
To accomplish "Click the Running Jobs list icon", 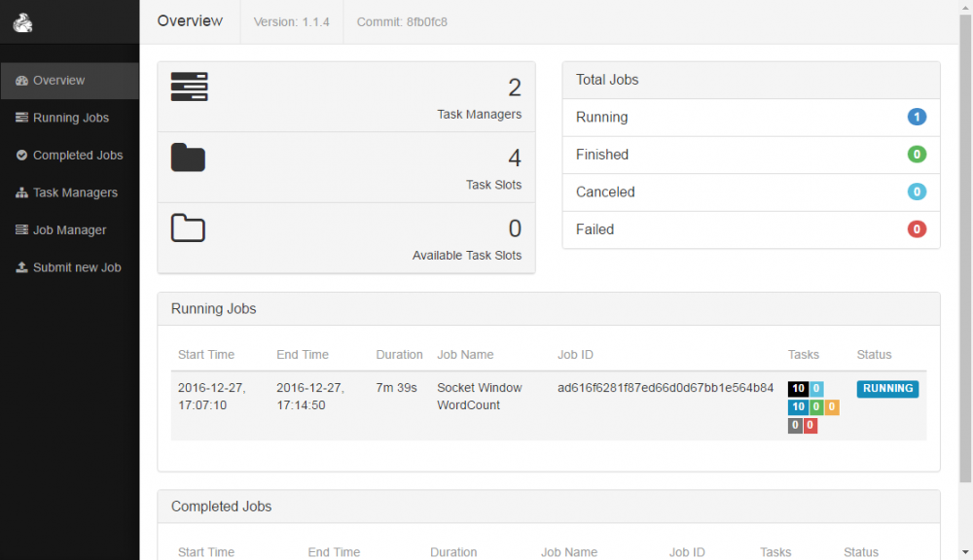I will coord(22,118).
